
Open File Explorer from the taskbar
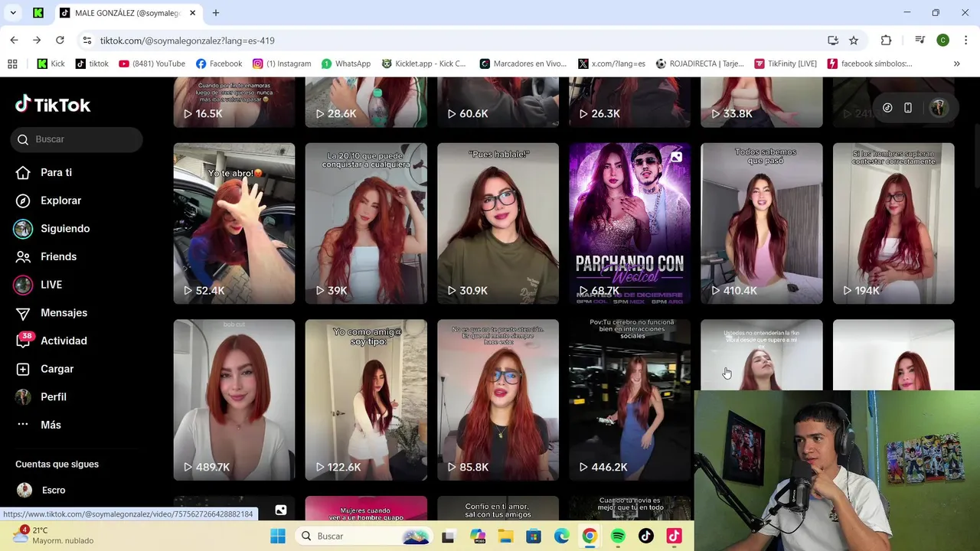(505, 536)
